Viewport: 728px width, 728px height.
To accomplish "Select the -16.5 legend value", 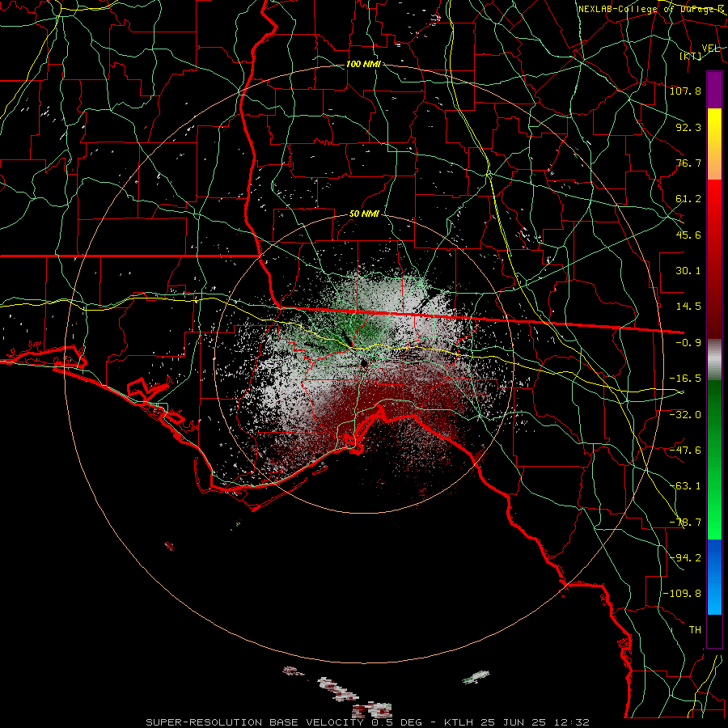I will tap(685, 379).
